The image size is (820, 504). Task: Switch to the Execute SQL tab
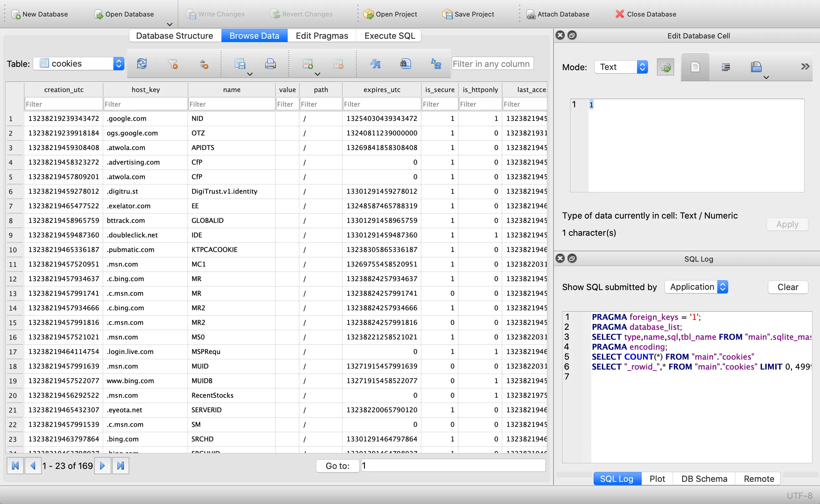389,36
